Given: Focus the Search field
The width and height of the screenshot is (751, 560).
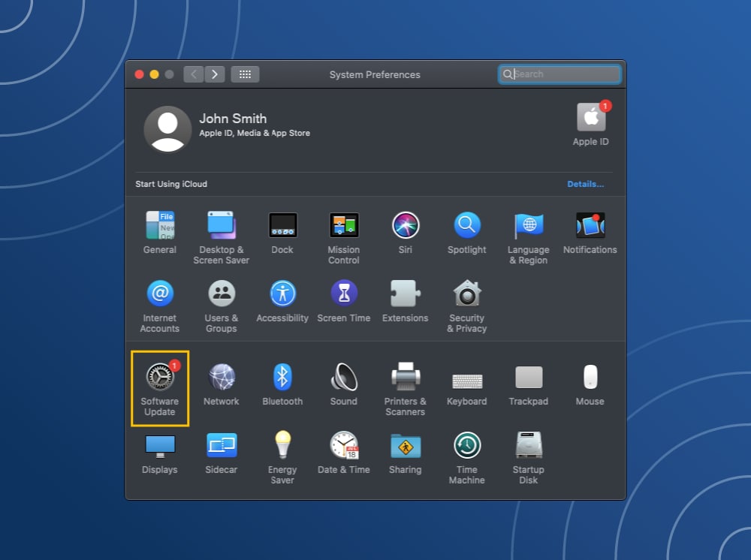Looking at the screenshot, I should (x=559, y=74).
